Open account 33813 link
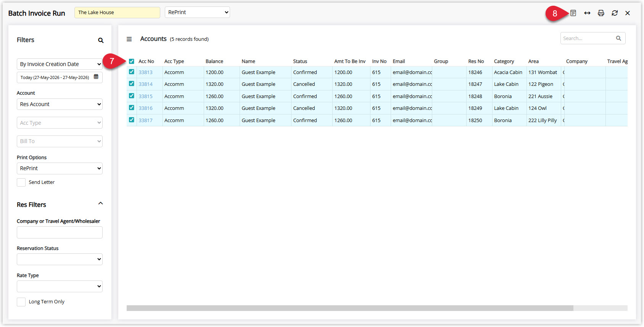 tap(145, 72)
